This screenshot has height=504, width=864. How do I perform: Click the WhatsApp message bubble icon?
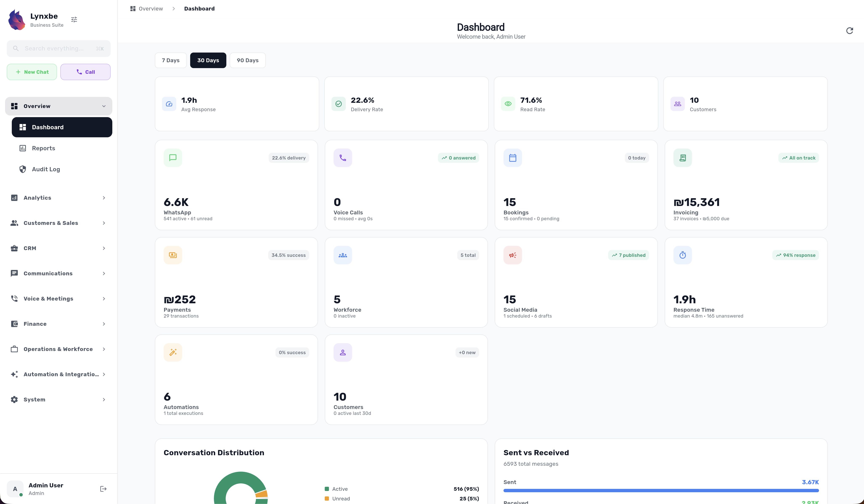[x=173, y=158]
